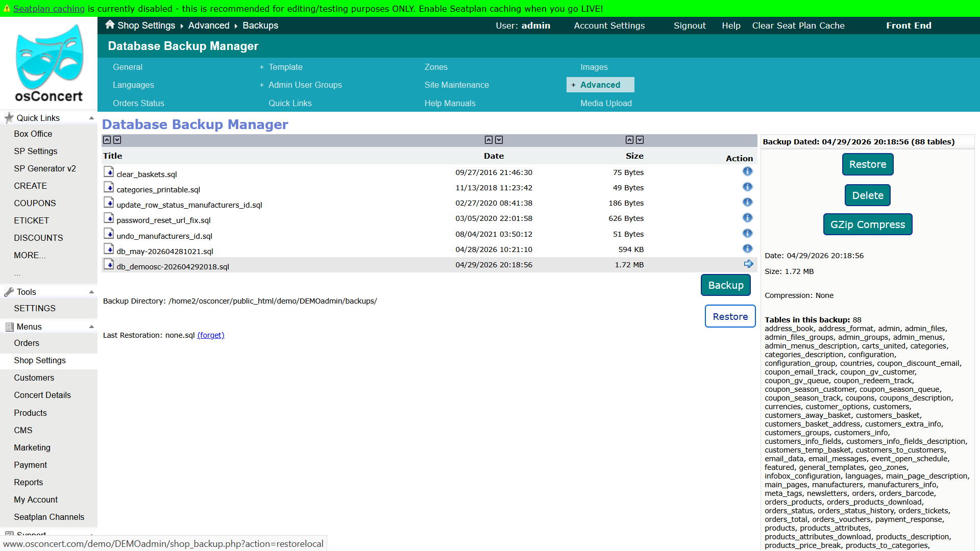
Task: Click the arrow icon for db_demoosc backup
Action: (x=748, y=264)
